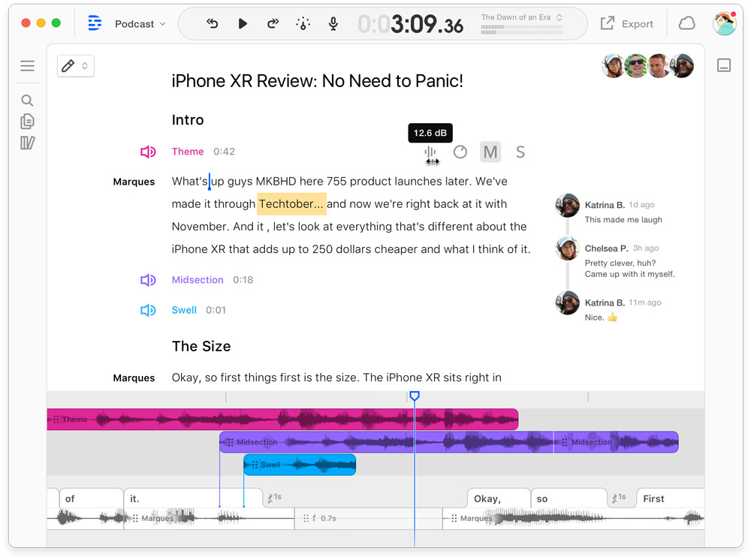Viewport: 751px width, 560px height.
Task: Toggle Solo (S) on the Theme track
Action: click(520, 152)
